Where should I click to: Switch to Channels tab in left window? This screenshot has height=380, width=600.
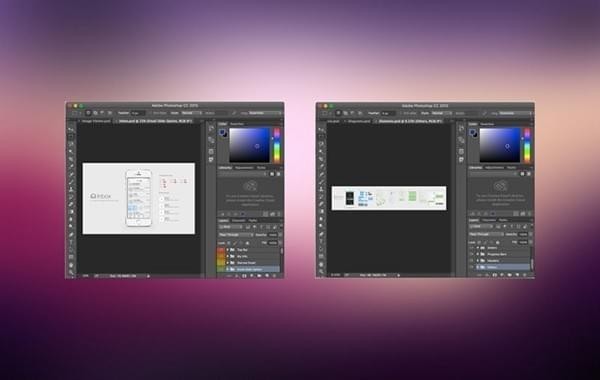coord(238,220)
